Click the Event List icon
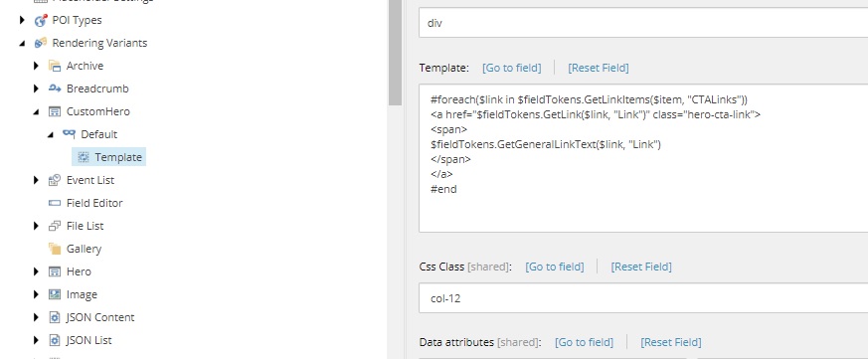Image resolution: width=868 pixels, height=359 pixels. pos(55,180)
